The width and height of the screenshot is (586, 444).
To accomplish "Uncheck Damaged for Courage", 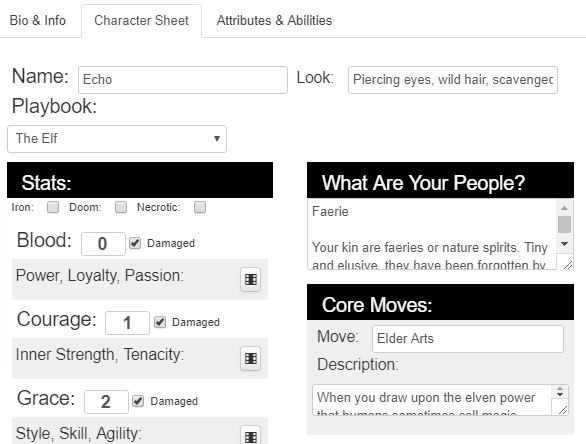I will click(x=160, y=322).
